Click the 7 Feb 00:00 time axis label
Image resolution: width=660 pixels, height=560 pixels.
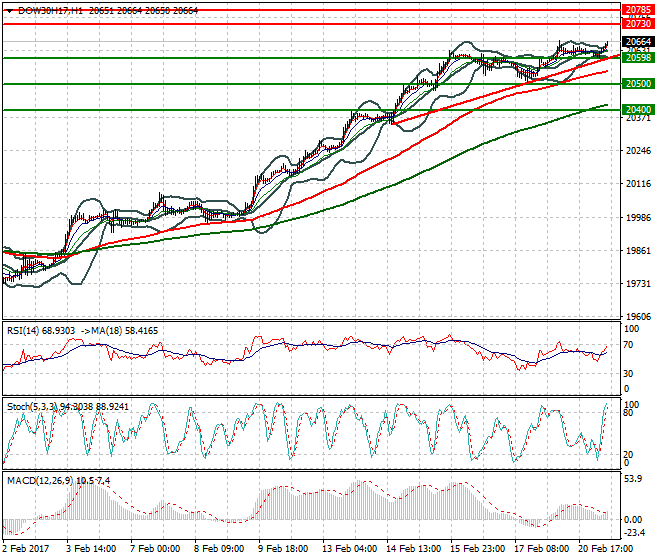(155, 549)
